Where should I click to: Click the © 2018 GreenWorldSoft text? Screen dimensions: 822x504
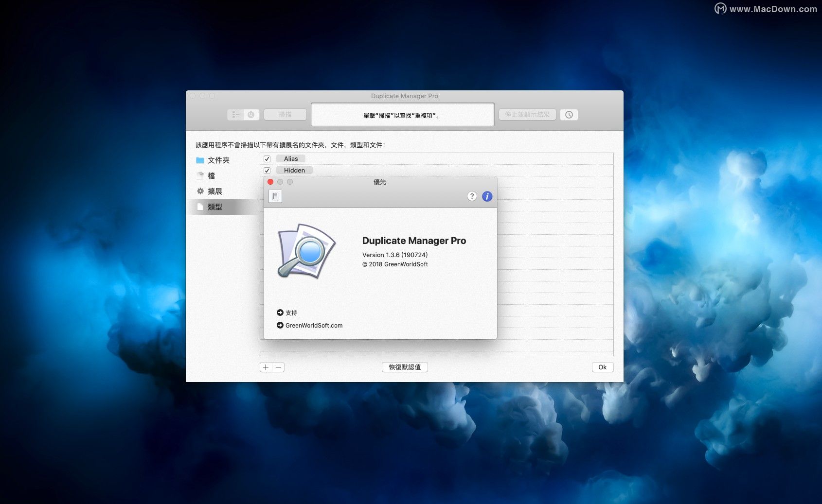[x=395, y=264]
